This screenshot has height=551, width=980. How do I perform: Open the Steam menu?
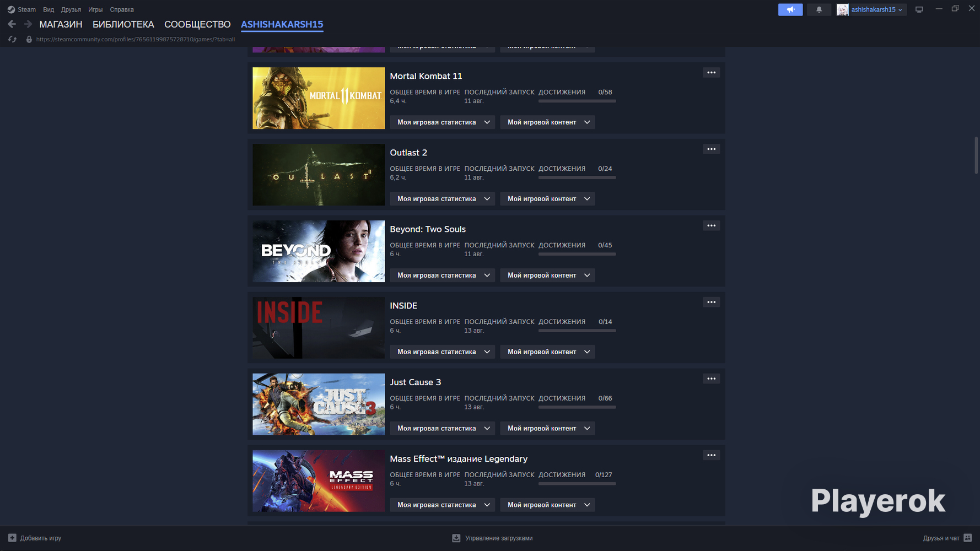coord(26,9)
